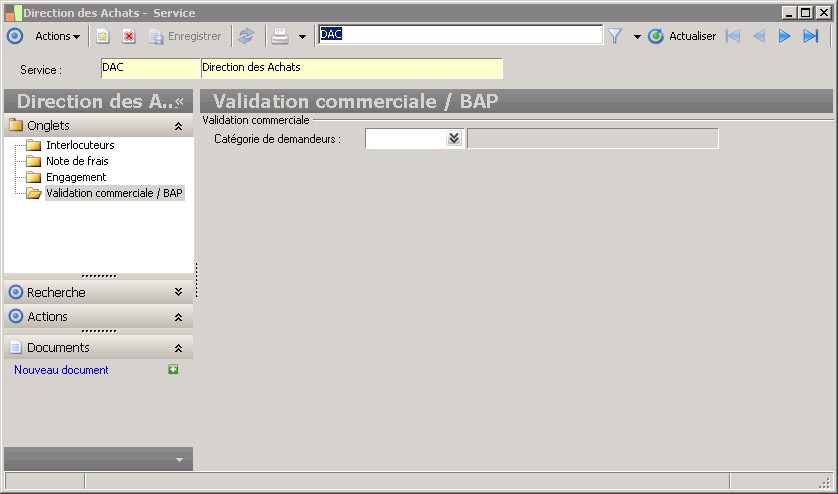Screen dimensions: 838x494
Task: Click the green plus add document icon
Action: (173, 369)
